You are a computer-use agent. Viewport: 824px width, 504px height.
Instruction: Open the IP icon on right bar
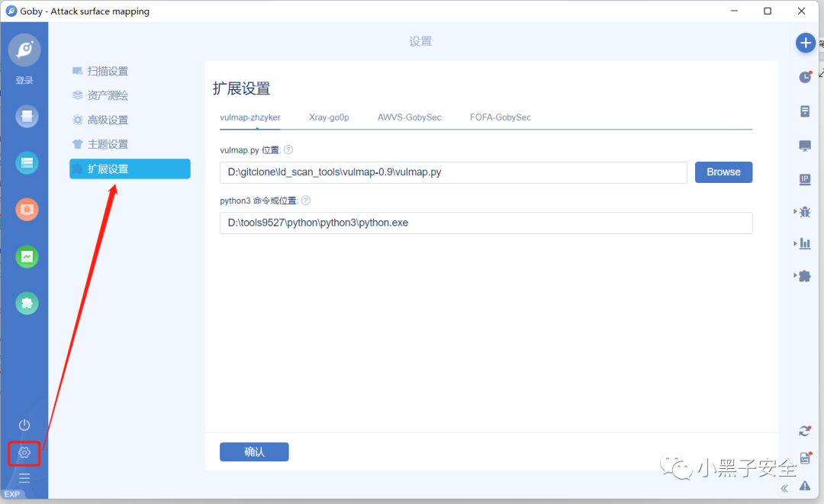tap(805, 179)
